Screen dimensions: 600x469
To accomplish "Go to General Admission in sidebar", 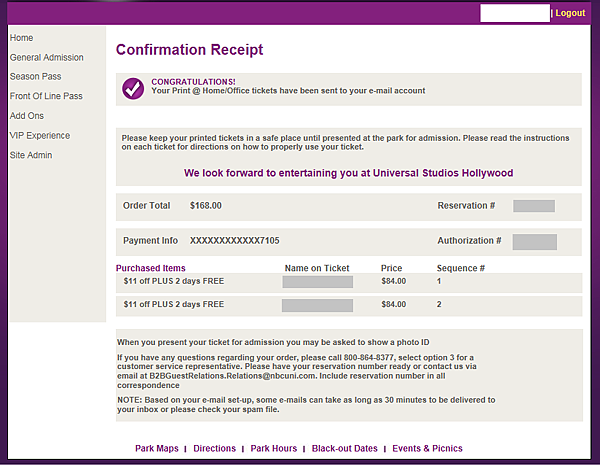I will tap(47, 57).
